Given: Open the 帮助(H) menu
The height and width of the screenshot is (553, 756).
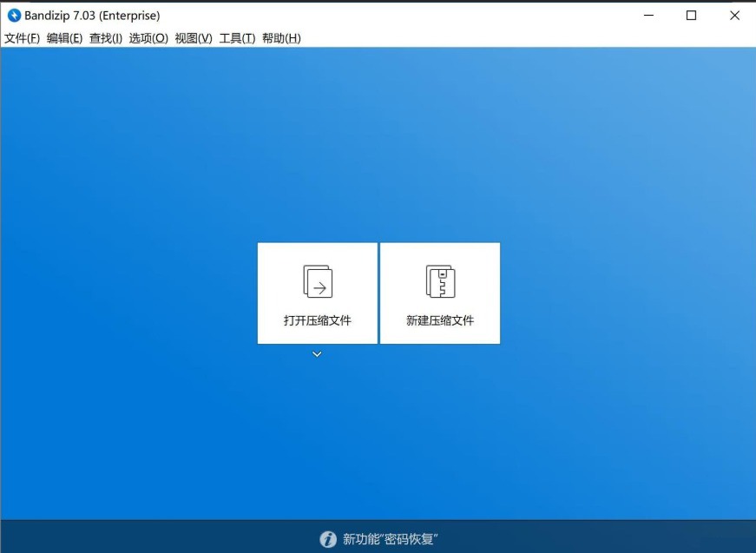Looking at the screenshot, I should tap(281, 38).
